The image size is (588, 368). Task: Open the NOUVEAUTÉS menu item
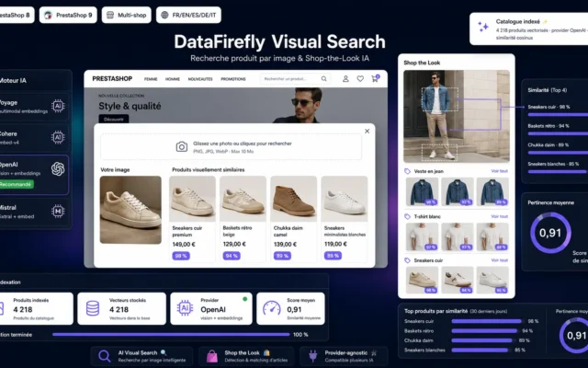[200, 79]
